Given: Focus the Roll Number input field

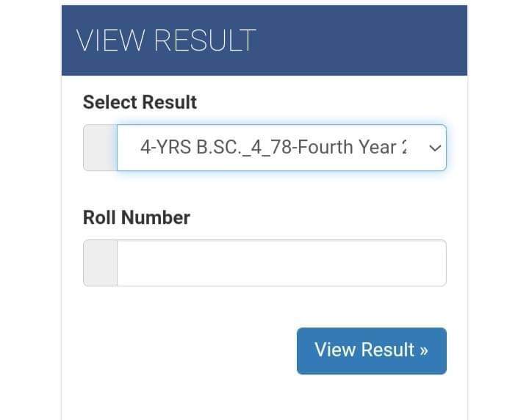Looking at the screenshot, I should click(x=281, y=263).
